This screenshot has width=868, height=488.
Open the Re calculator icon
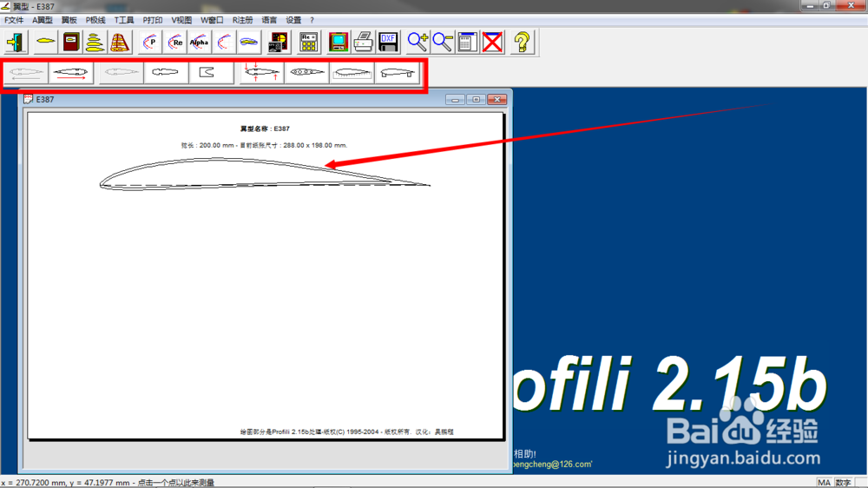click(x=308, y=42)
